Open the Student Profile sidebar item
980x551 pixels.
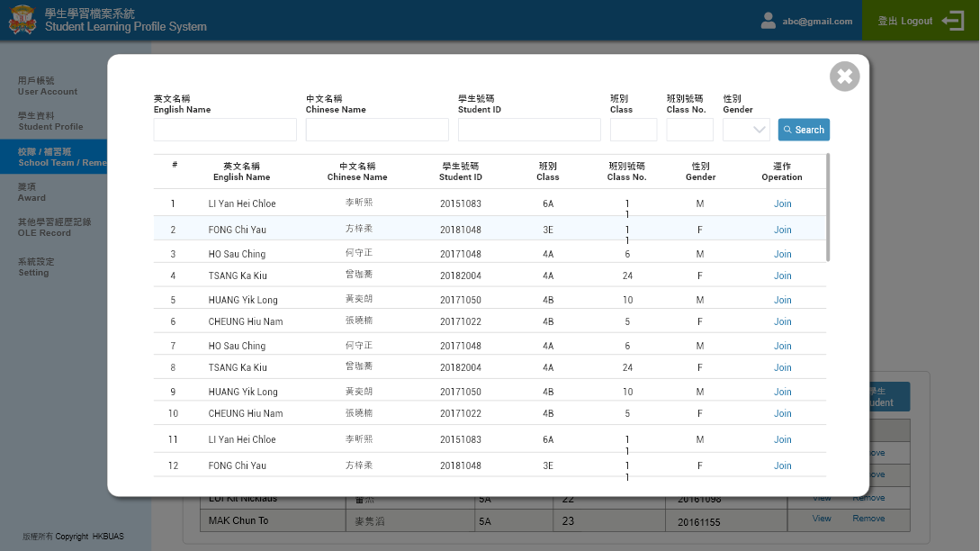50,121
